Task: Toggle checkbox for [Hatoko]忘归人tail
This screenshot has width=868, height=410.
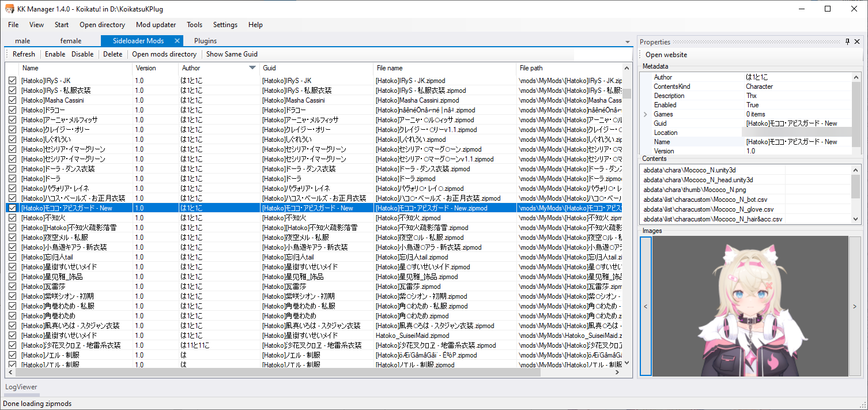Action: 12,257
